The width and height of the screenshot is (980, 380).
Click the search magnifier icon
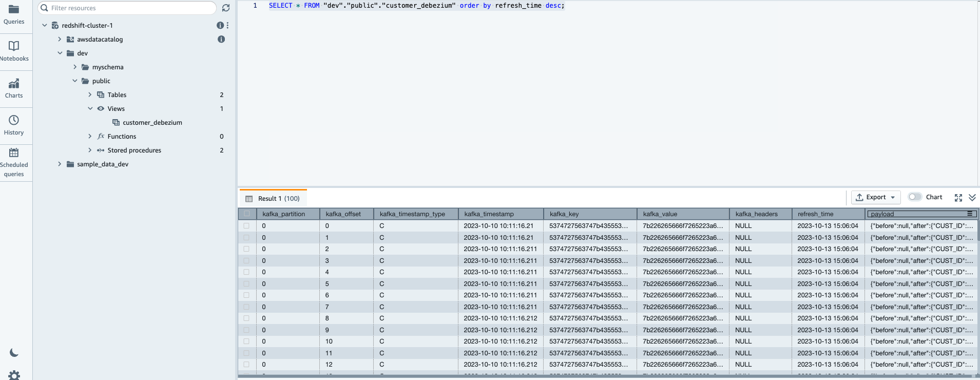point(44,8)
